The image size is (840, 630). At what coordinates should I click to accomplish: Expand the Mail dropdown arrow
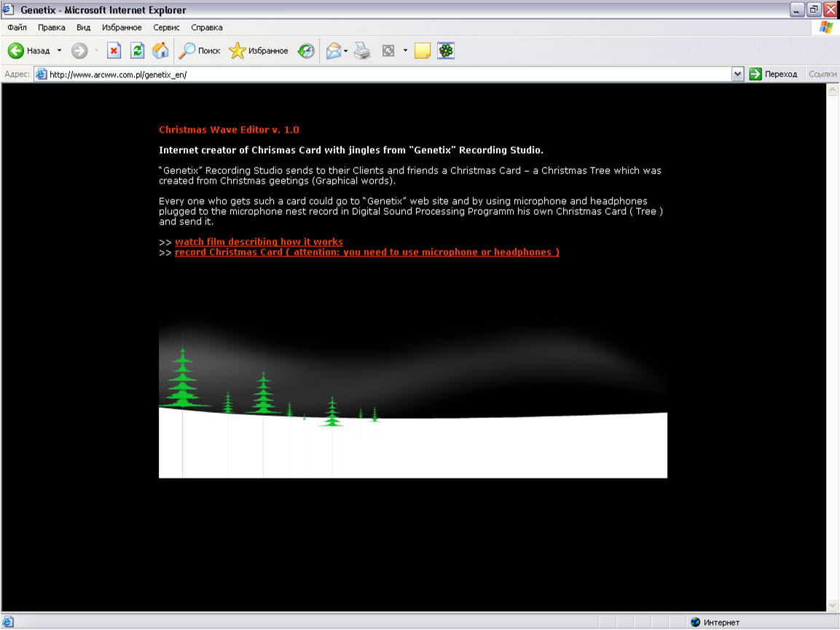point(345,51)
